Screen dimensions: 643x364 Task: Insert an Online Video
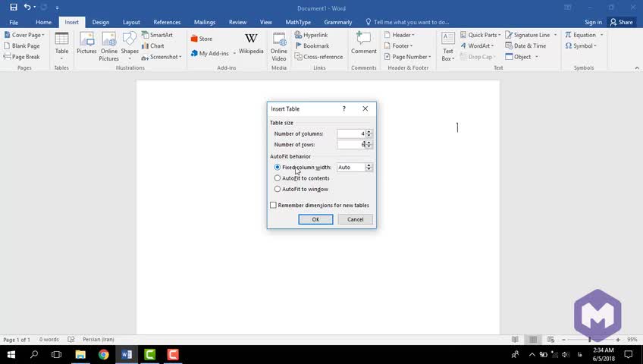[279, 46]
